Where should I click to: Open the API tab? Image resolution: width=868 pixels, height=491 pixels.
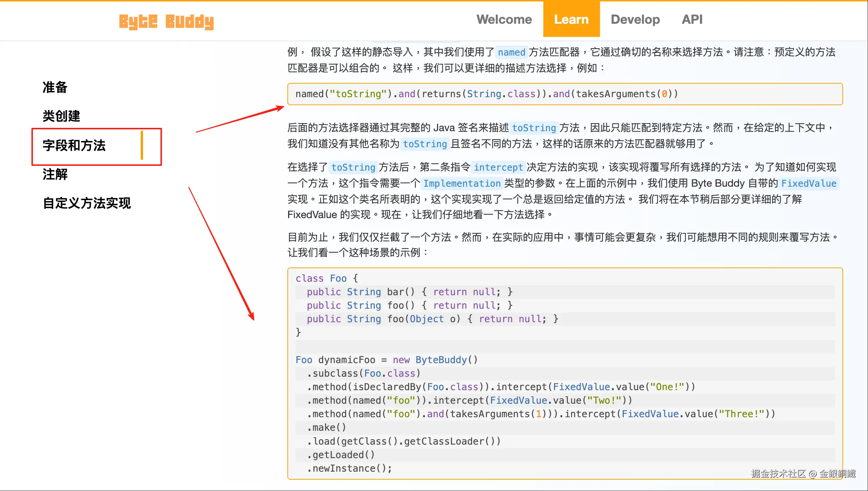click(692, 19)
